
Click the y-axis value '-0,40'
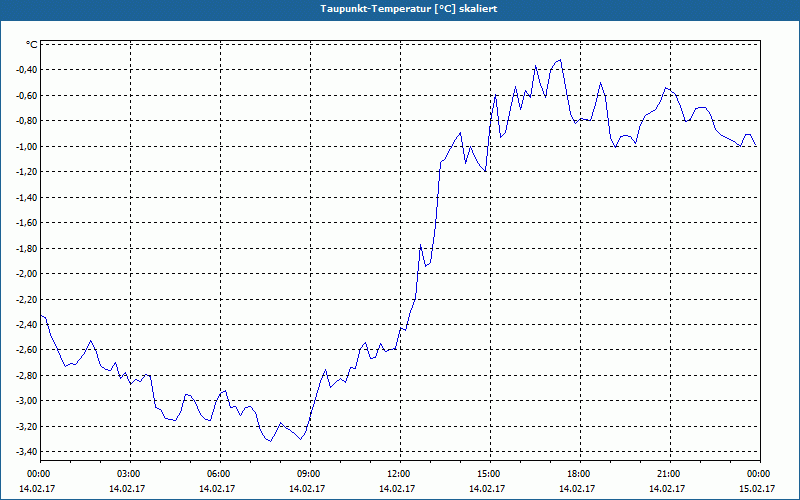[x=28, y=70]
